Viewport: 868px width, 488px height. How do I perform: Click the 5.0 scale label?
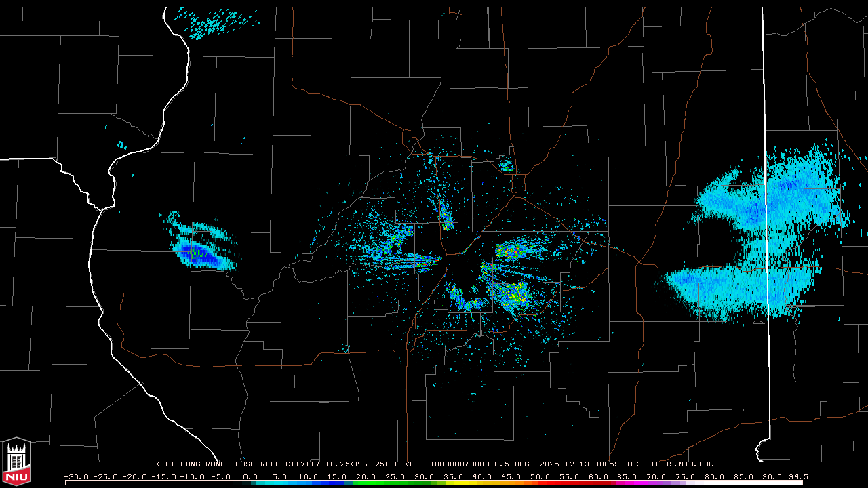279,476
